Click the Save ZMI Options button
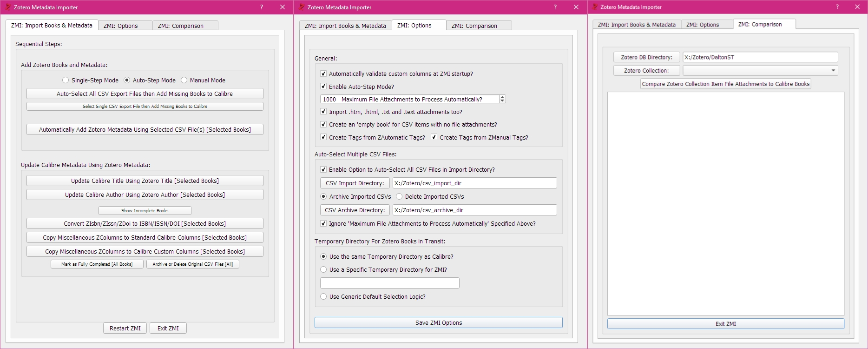 pyautogui.click(x=439, y=322)
